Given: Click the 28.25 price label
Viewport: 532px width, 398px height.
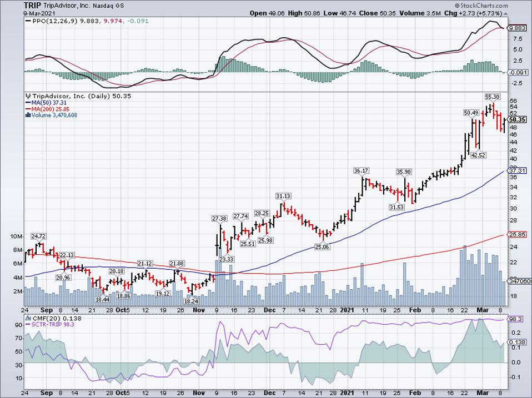Looking at the screenshot, I should pos(262,213).
